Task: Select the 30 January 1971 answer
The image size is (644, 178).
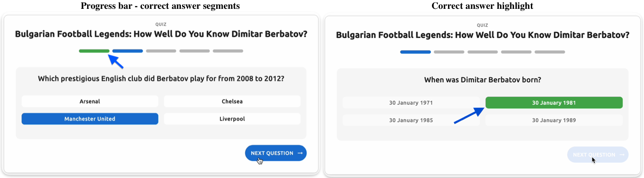Action: coord(411,103)
